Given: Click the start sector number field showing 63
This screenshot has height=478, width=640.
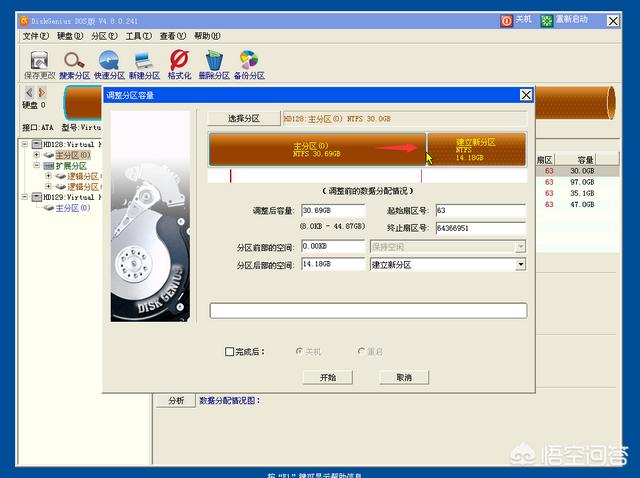Looking at the screenshot, I should point(480,211).
